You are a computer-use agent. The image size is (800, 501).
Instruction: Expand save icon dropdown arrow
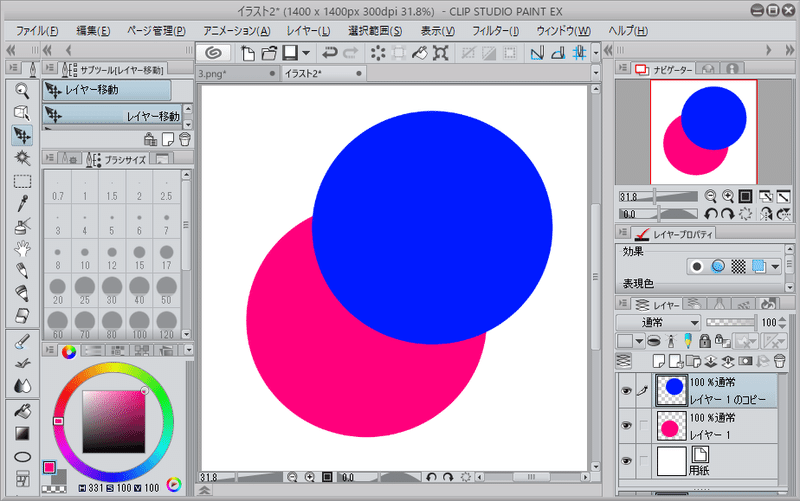pos(306,53)
